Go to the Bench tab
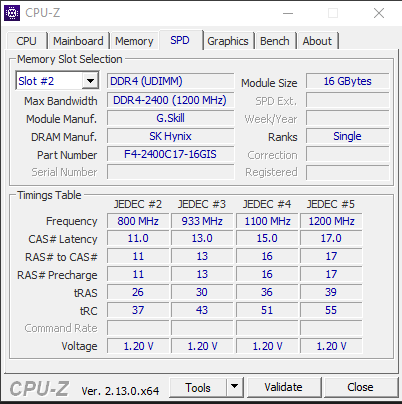The image size is (402, 404). coord(275,41)
